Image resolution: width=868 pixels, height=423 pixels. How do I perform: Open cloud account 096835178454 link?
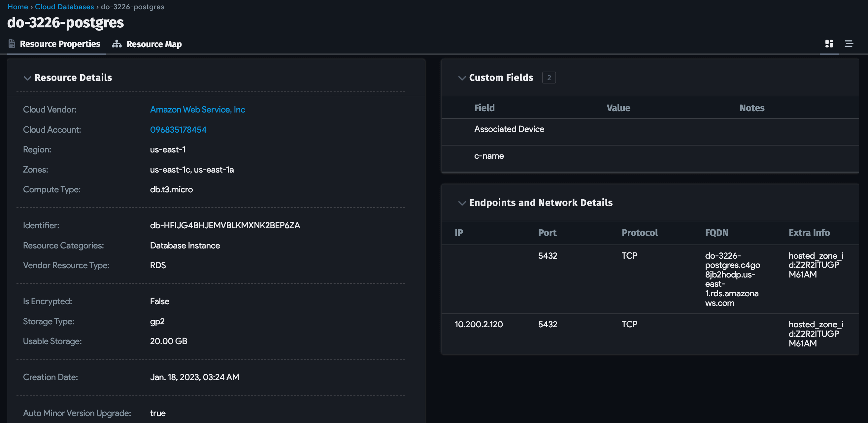[x=178, y=130]
